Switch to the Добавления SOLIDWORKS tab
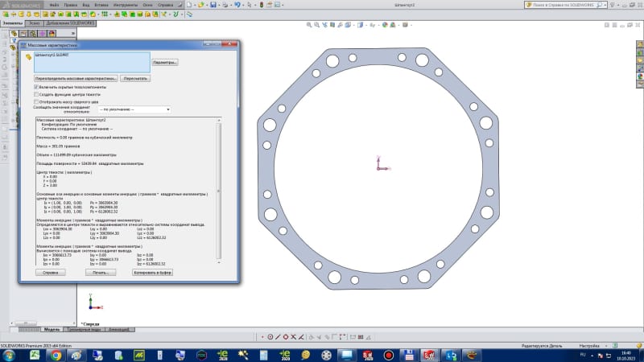This screenshot has width=644, height=362. coord(70,23)
